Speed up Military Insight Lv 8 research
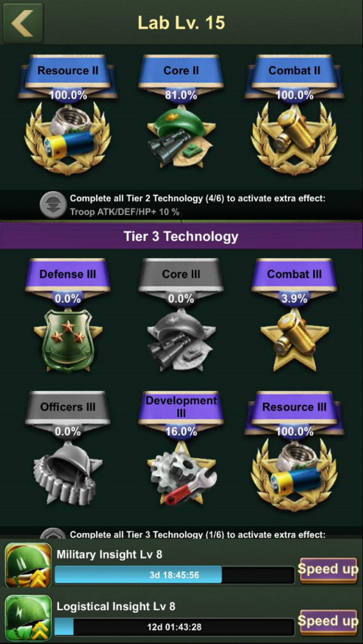Viewport: 363px width, 644px height. [x=328, y=570]
